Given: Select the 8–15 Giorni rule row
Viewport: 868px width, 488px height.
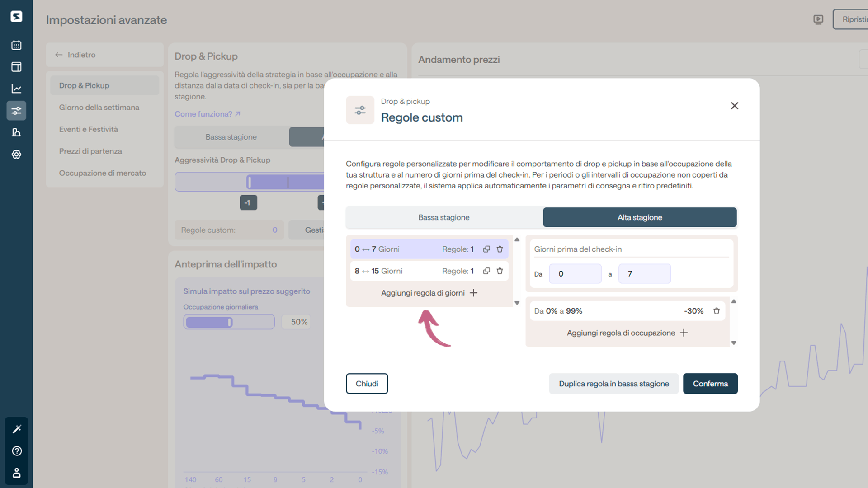Looking at the screenshot, I should [x=429, y=271].
